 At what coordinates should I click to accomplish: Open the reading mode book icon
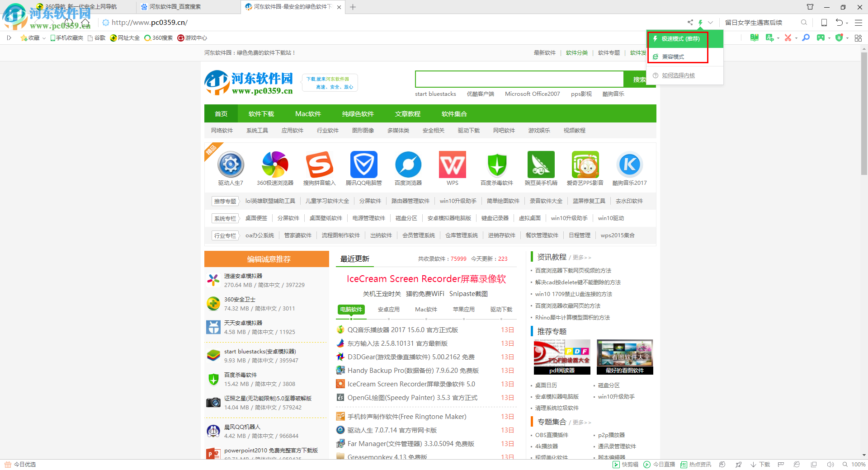(x=754, y=38)
